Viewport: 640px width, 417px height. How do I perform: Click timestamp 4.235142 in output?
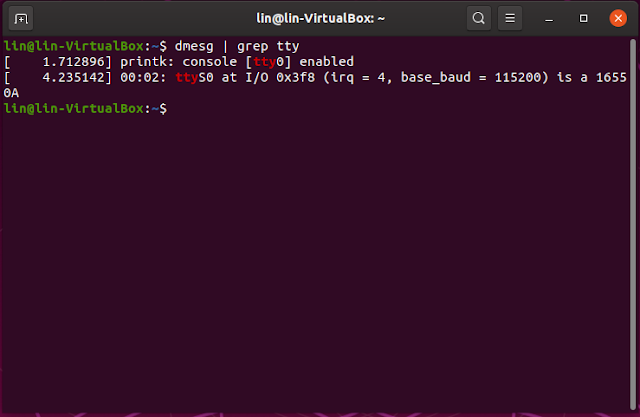[73, 77]
